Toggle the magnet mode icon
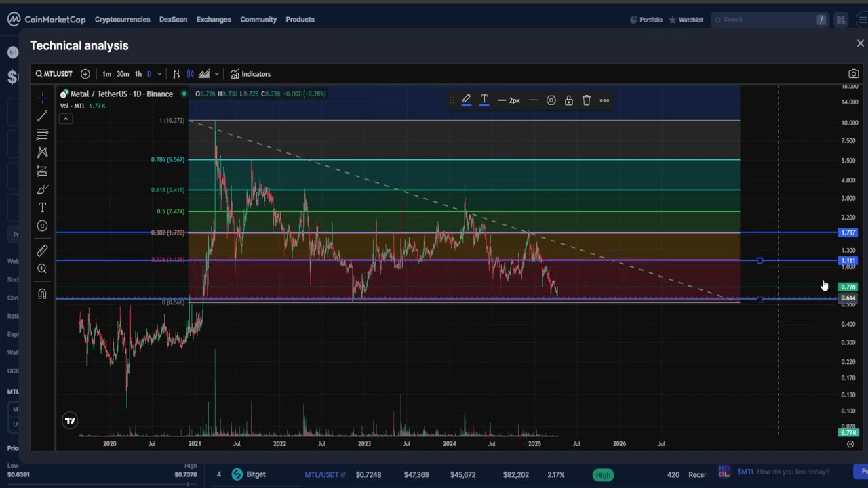 [42, 294]
